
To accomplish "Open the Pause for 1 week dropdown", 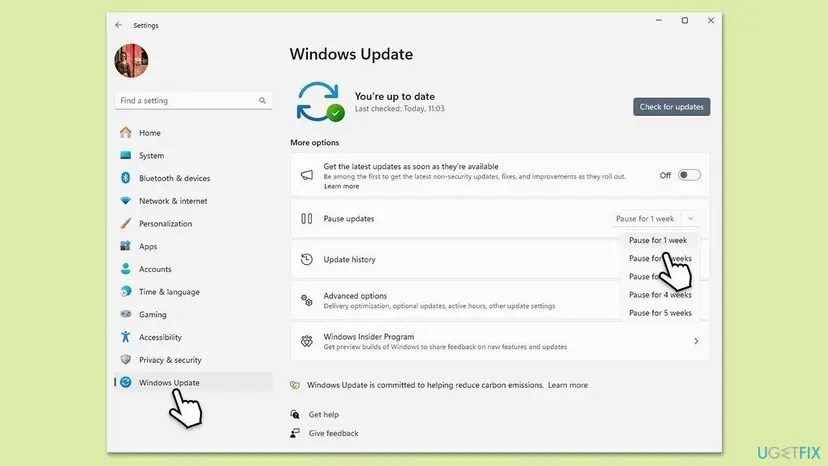I will [x=655, y=219].
